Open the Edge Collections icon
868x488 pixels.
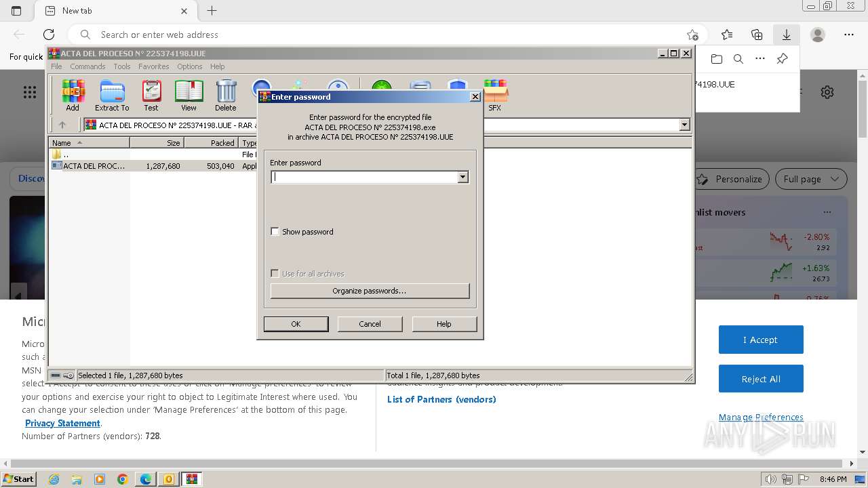(x=757, y=35)
